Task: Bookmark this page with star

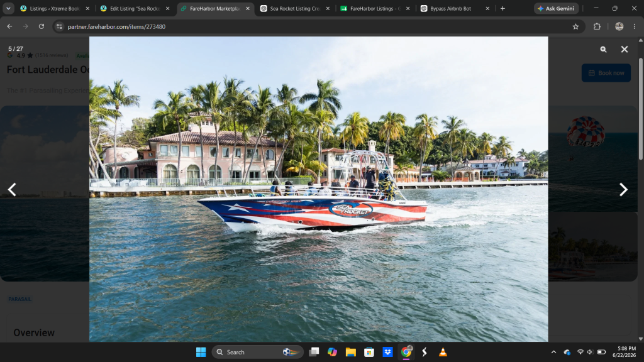Action: [575, 26]
